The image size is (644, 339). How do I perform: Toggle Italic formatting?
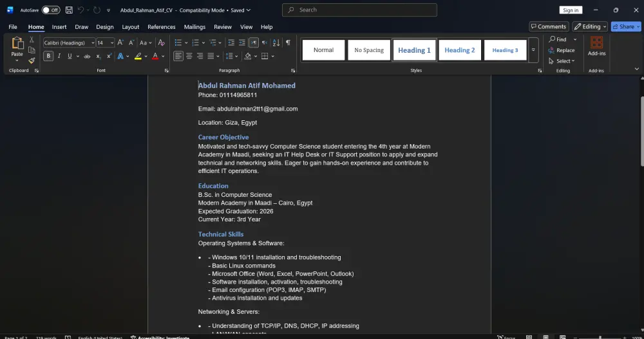(x=59, y=56)
